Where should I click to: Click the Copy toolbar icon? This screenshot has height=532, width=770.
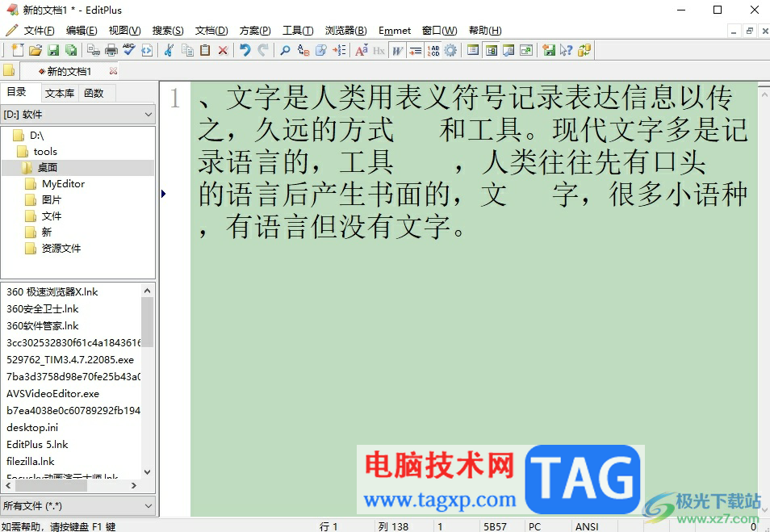tap(187, 50)
